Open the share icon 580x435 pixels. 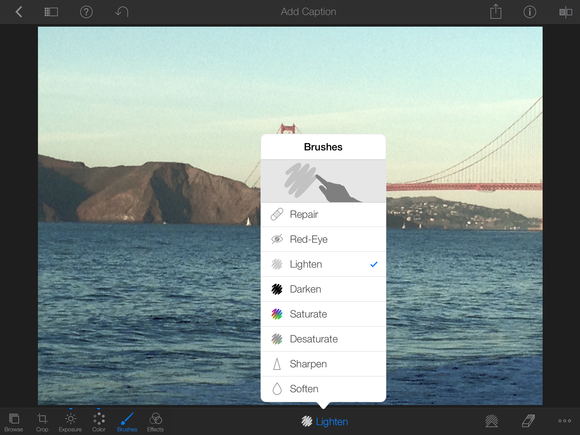(496, 11)
